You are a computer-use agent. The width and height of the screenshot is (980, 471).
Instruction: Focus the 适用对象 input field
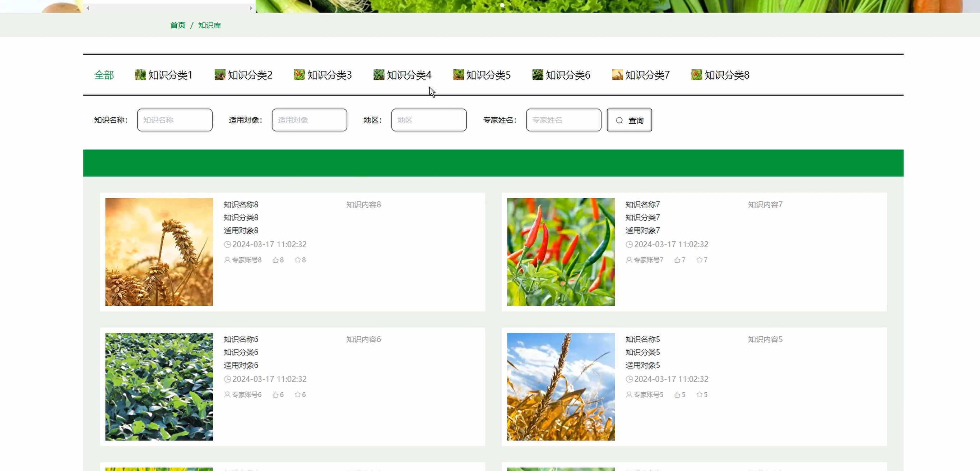[x=309, y=120]
